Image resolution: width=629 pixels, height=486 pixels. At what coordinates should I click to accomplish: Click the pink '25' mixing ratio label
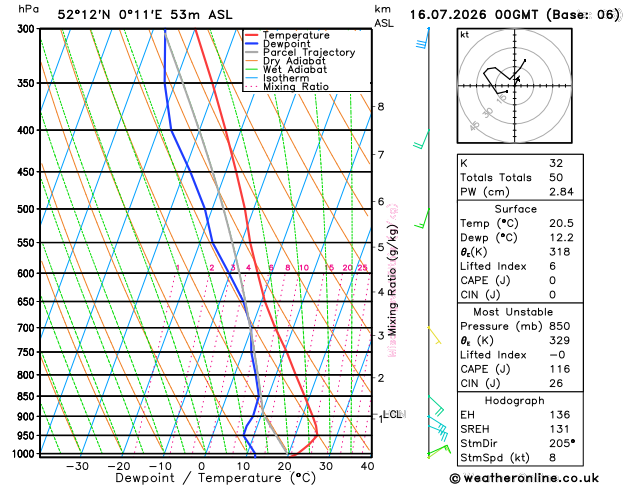pos(362,268)
